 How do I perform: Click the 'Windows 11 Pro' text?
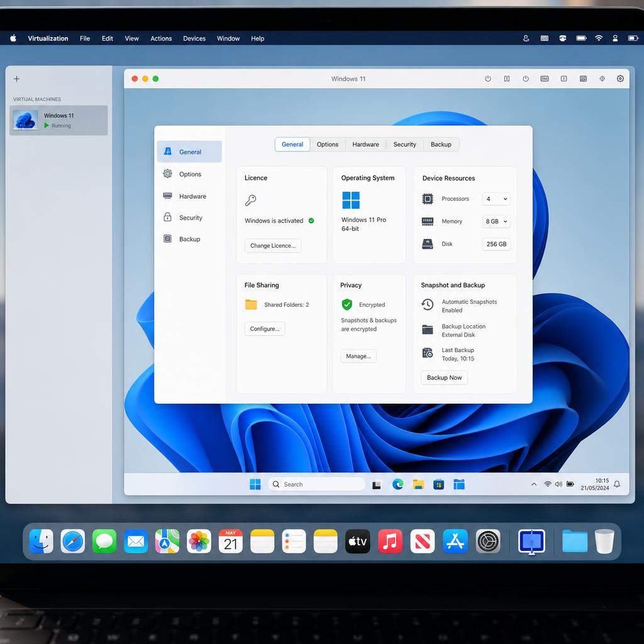coord(364,219)
